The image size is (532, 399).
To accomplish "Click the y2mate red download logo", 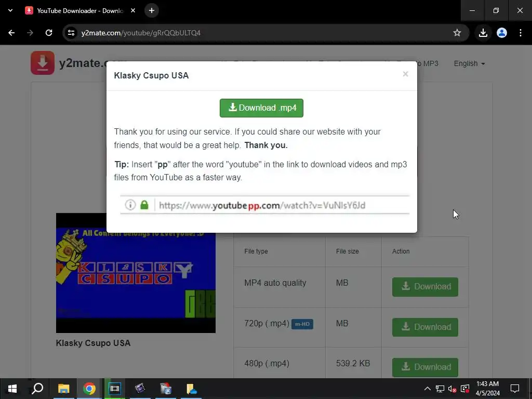I will (x=43, y=63).
